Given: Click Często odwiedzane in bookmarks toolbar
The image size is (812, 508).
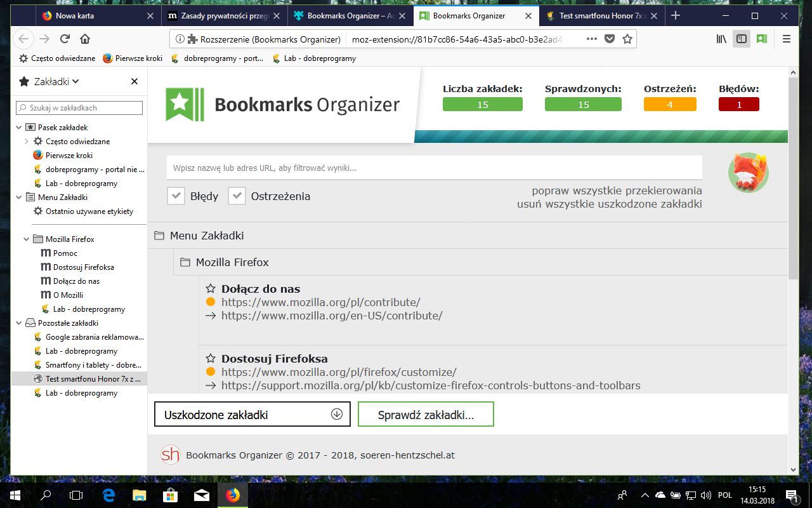Looking at the screenshot, I should pos(57,58).
